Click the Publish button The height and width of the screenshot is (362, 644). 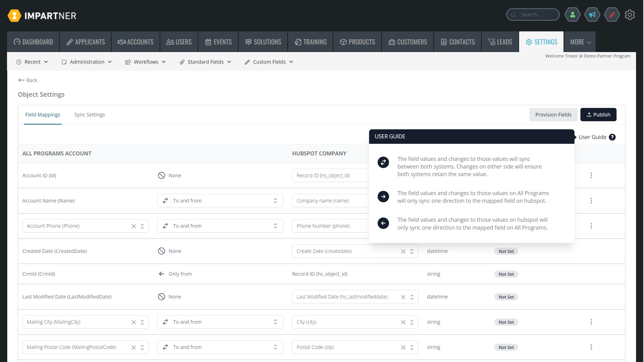598,115
